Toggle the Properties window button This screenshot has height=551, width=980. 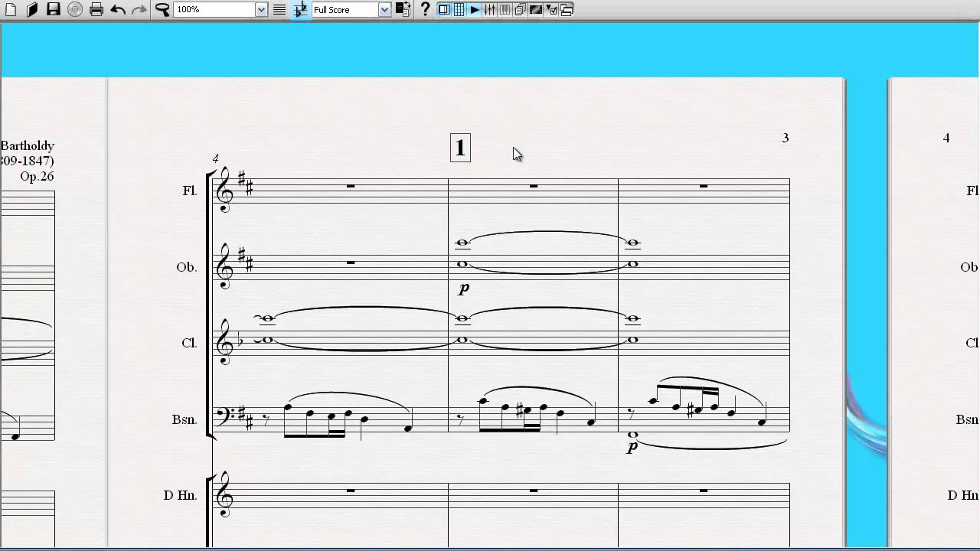(x=551, y=9)
